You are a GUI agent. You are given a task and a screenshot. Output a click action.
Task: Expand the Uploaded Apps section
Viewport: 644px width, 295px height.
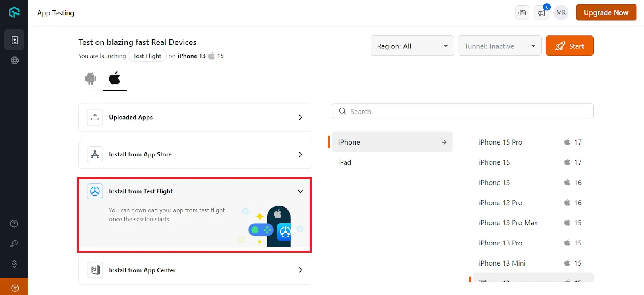pyautogui.click(x=195, y=117)
